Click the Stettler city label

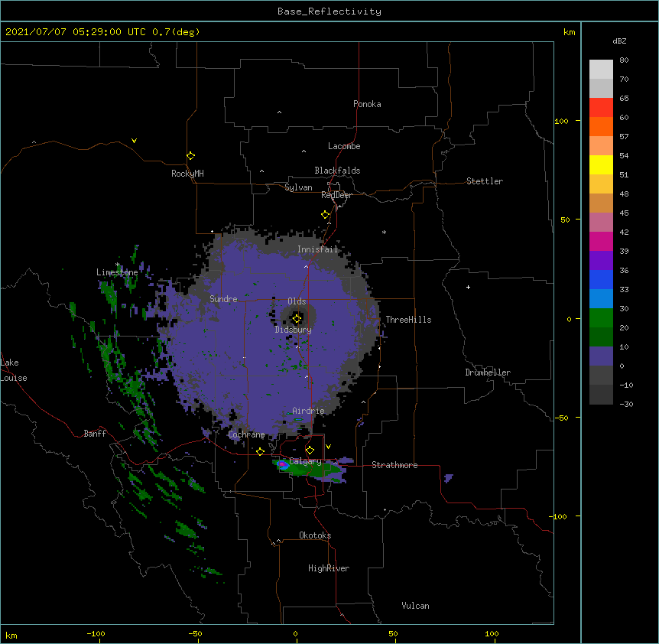tap(484, 181)
